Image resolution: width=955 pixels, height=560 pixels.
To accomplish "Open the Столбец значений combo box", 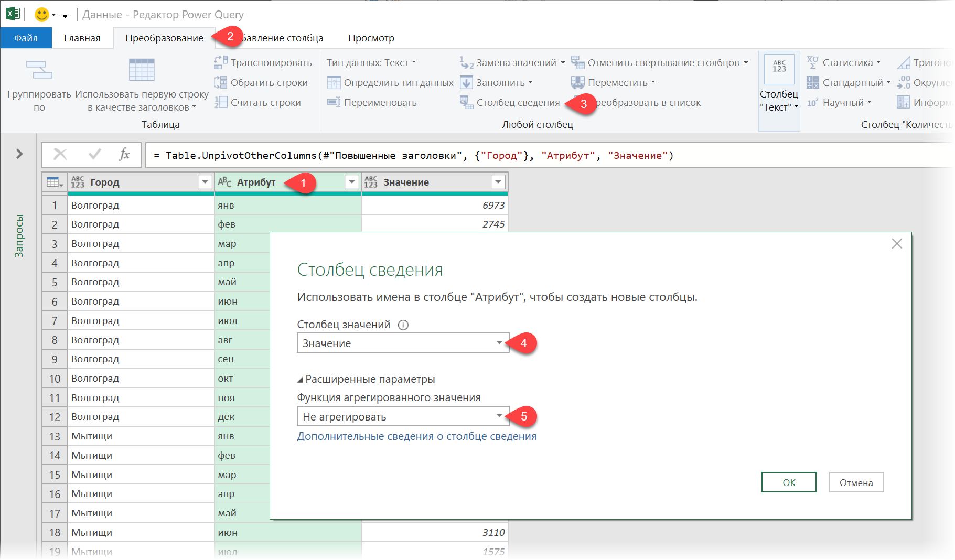I will pyautogui.click(x=403, y=343).
